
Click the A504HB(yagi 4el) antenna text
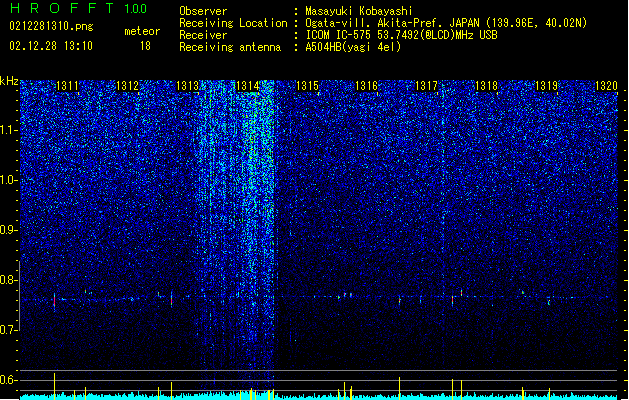tap(353, 47)
